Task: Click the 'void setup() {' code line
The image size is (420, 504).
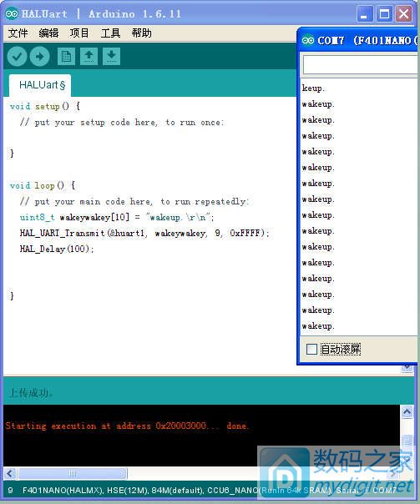Action: coord(45,107)
